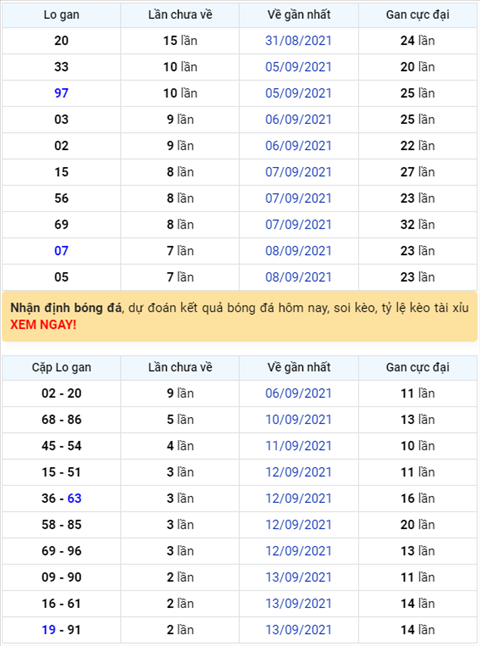Open the 07/09/2021 date in row 69
The image size is (480, 646).
(298, 225)
